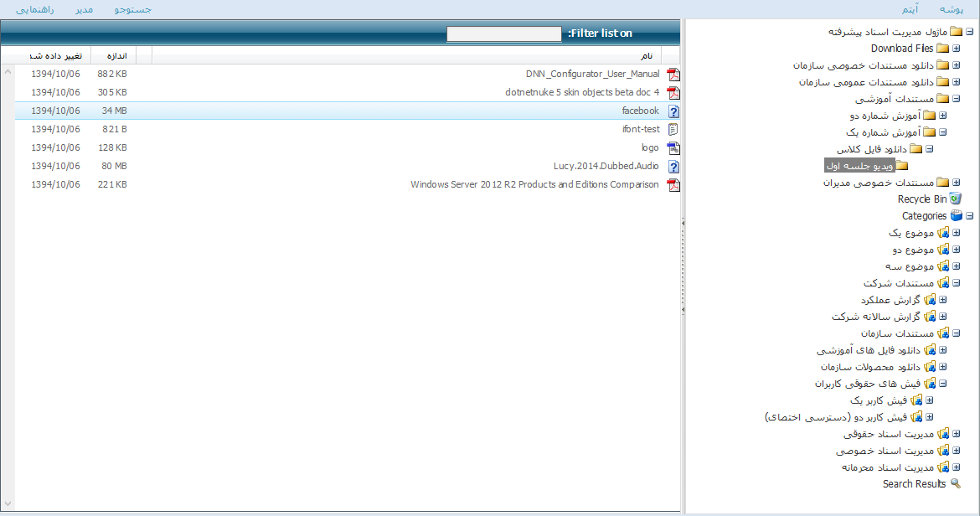Open the جستجو menu

pos(132,9)
